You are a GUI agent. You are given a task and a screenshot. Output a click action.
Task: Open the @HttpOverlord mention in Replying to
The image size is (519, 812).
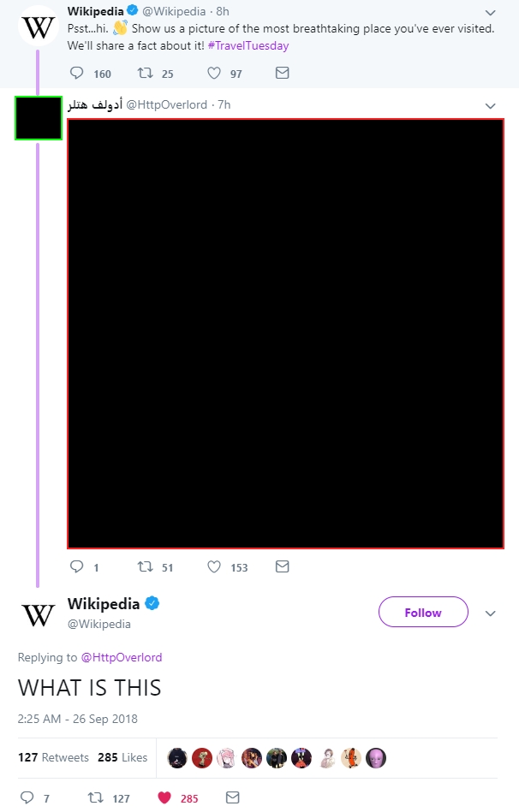click(122, 657)
